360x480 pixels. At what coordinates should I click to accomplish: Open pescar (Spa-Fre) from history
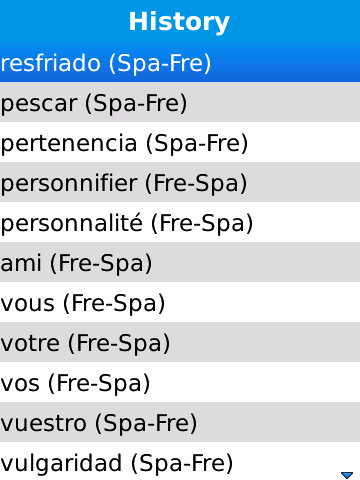[180, 102]
